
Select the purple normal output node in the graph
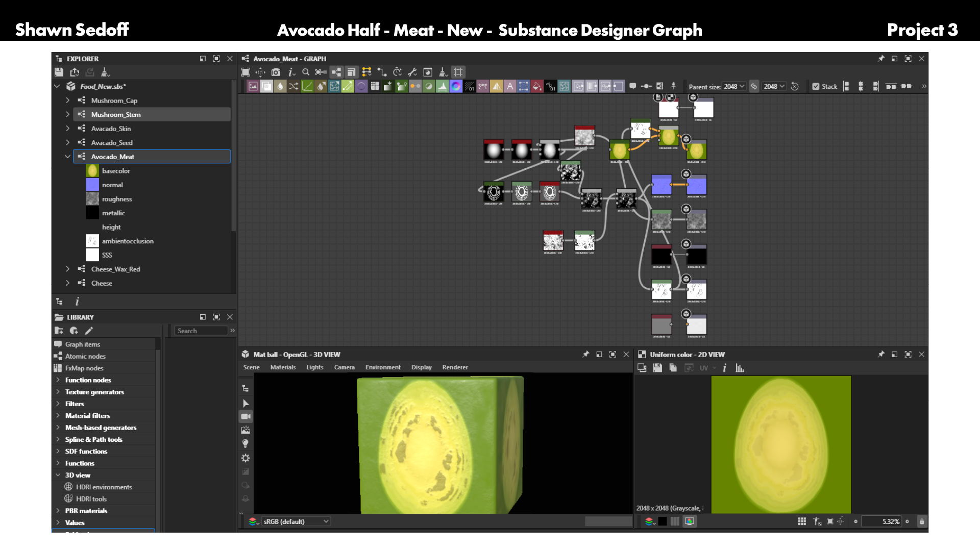click(697, 186)
